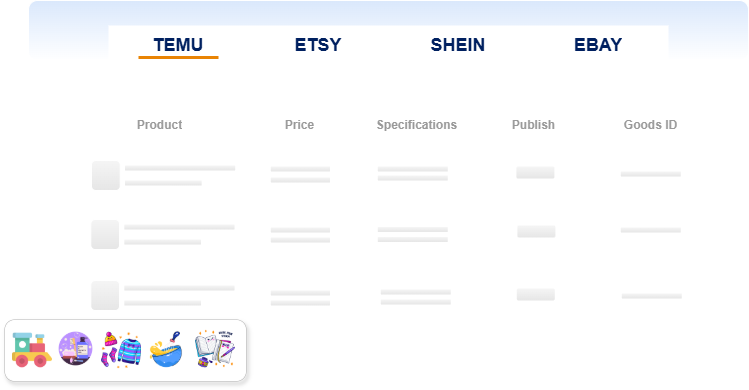Open the EBAY tab
Image resolution: width=749 pixels, height=390 pixels.
click(598, 45)
